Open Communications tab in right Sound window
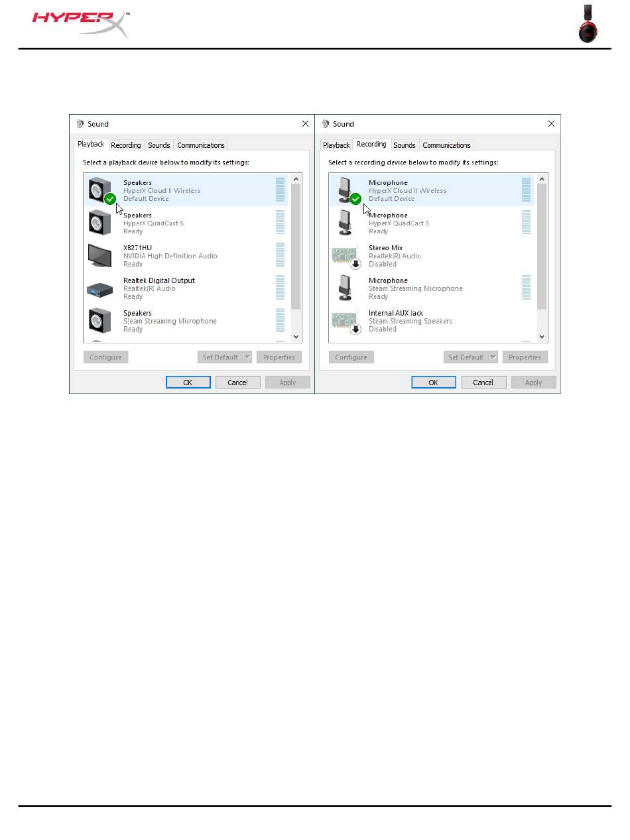Viewport: 630px width, 840px height. click(446, 145)
